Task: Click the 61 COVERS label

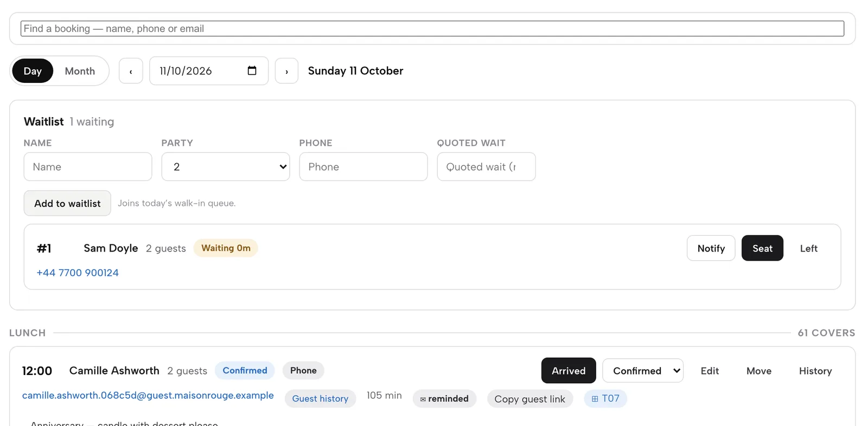Action: [x=826, y=333]
